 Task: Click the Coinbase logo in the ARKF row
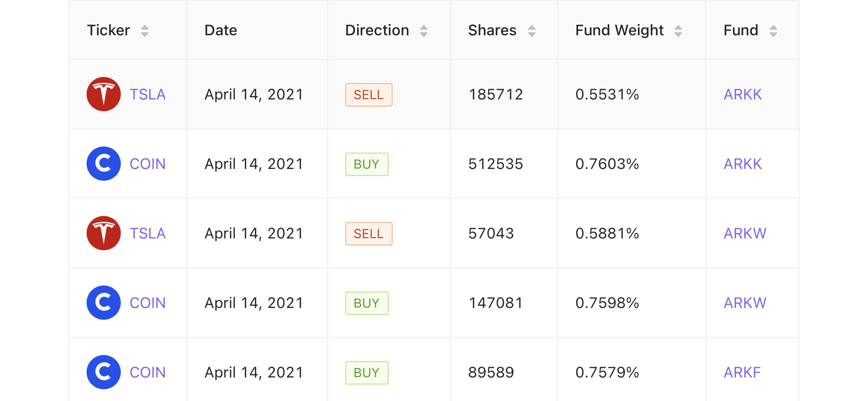click(104, 372)
